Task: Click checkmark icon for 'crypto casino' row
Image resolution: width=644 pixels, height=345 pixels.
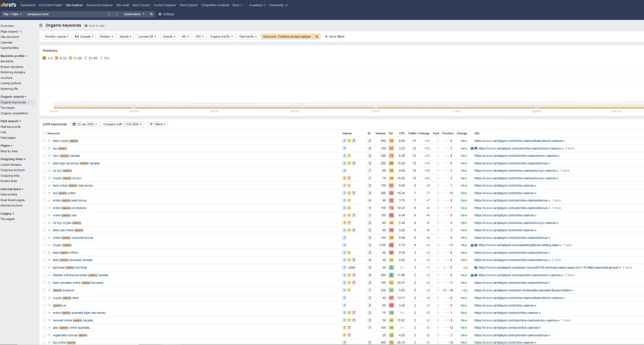Action: pos(49,245)
